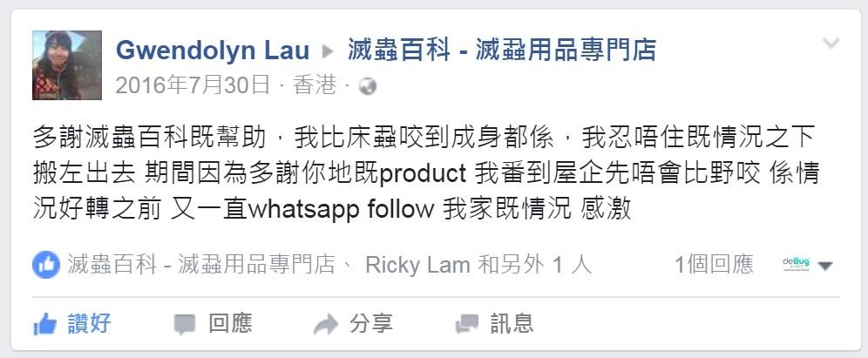View likes by 滅蟲百科 - 滅蝨用品專門店

pyautogui.click(x=201, y=265)
